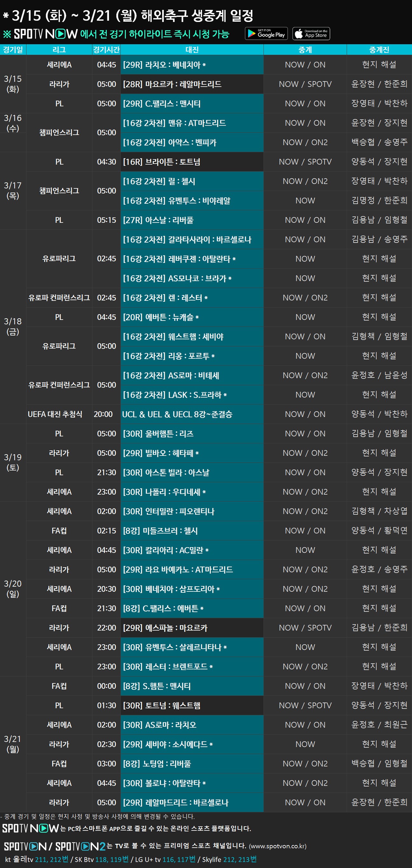Click the SPOTV ON logo in footer

(25, 846)
